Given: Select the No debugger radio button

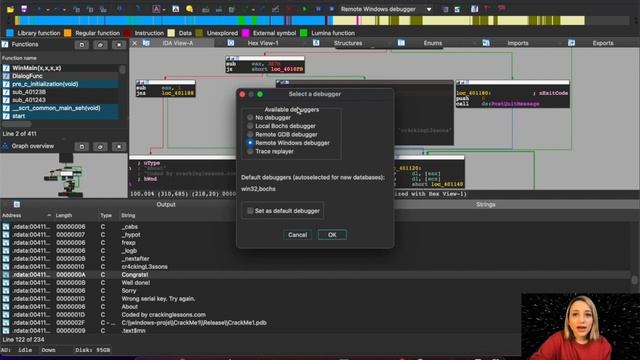Looking at the screenshot, I should tap(250, 118).
